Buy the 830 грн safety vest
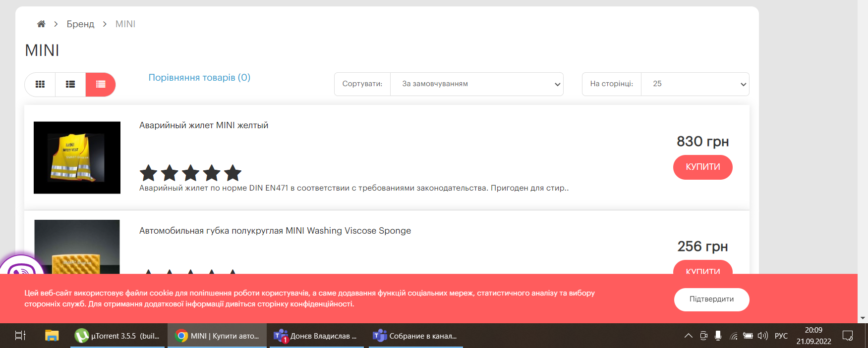The height and width of the screenshot is (348, 868). (x=702, y=167)
